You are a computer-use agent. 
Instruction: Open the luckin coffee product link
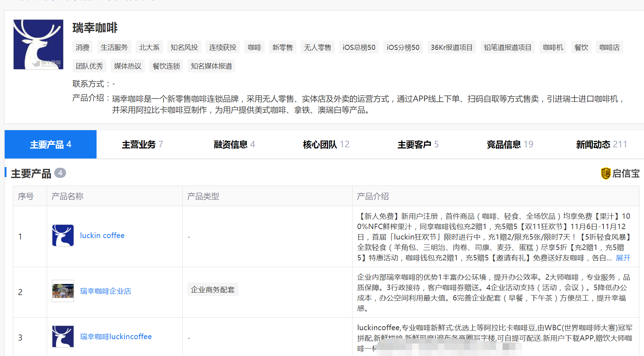click(102, 236)
